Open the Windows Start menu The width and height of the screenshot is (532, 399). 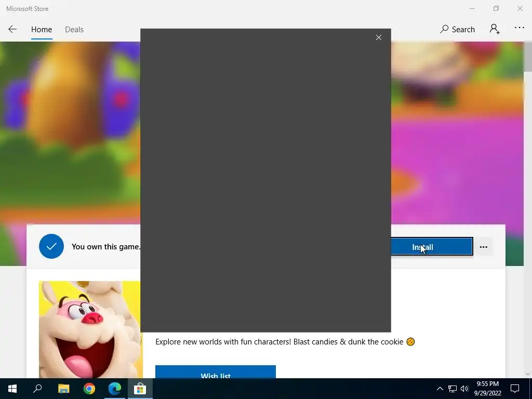[x=12, y=389]
